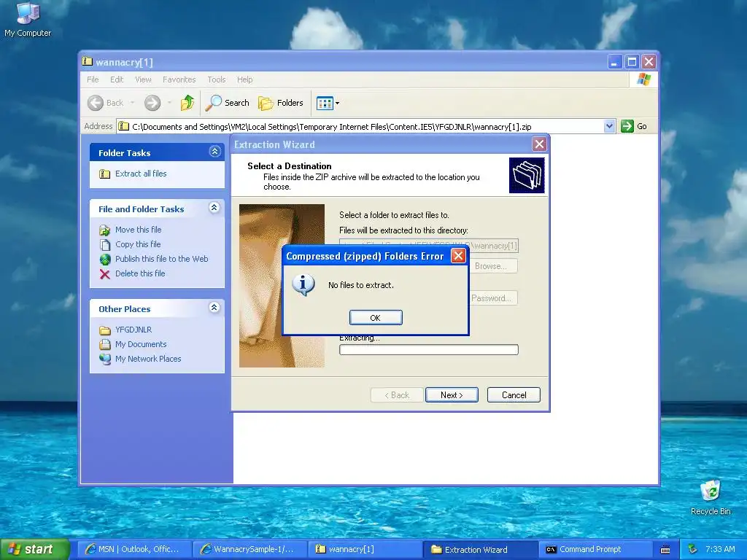Click the keyboard icon in system tray

[665, 550]
